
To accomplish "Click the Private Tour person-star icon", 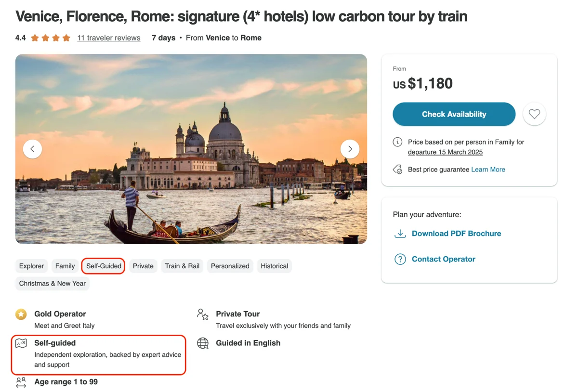I will [x=203, y=314].
